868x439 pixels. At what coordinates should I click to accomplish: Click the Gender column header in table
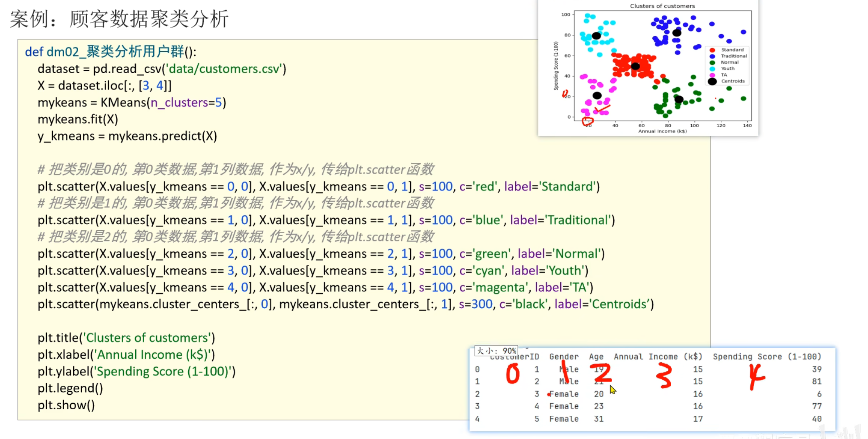click(564, 356)
